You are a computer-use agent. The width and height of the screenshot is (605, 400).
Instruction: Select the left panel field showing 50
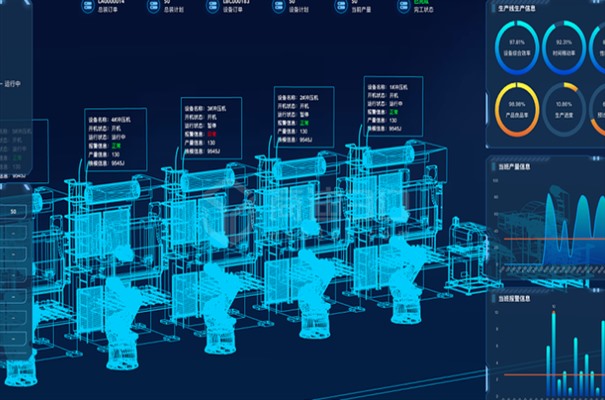(x=13, y=211)
